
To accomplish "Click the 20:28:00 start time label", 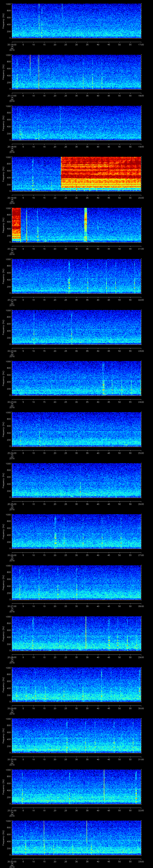I will pos(12,657).
